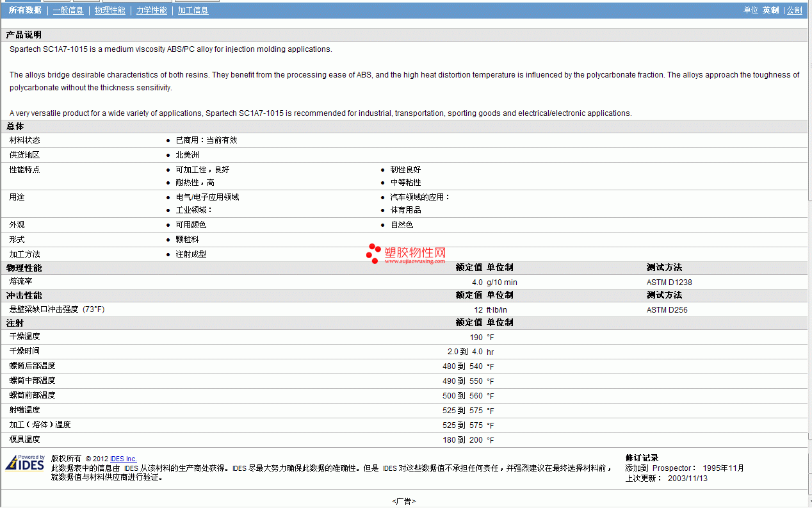Switch units to 公制
The image size is (812, 508).
794,10
